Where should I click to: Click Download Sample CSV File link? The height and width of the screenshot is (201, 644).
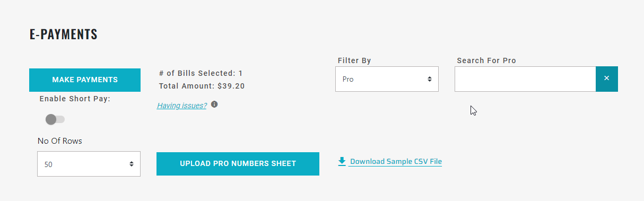coord(396,161)
